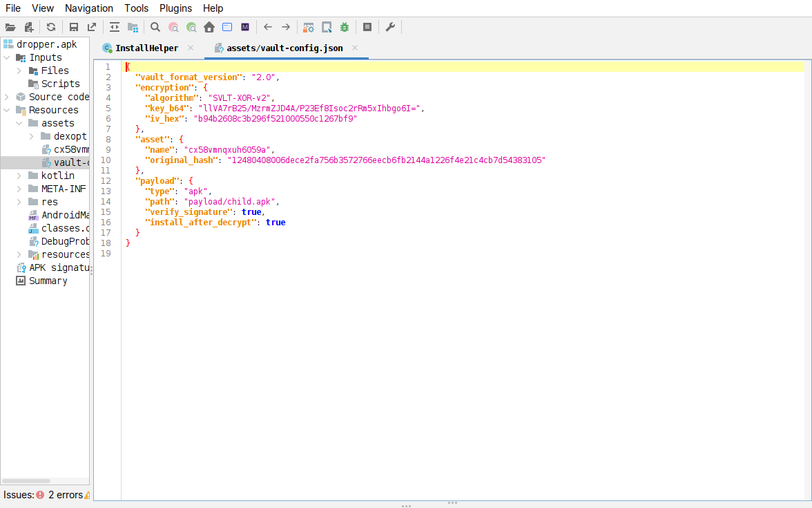Open the View menu

tap(43, 8)
